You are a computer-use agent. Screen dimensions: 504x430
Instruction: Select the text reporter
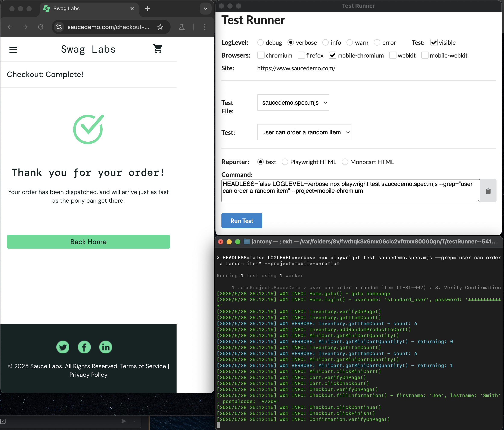point(261,162)
